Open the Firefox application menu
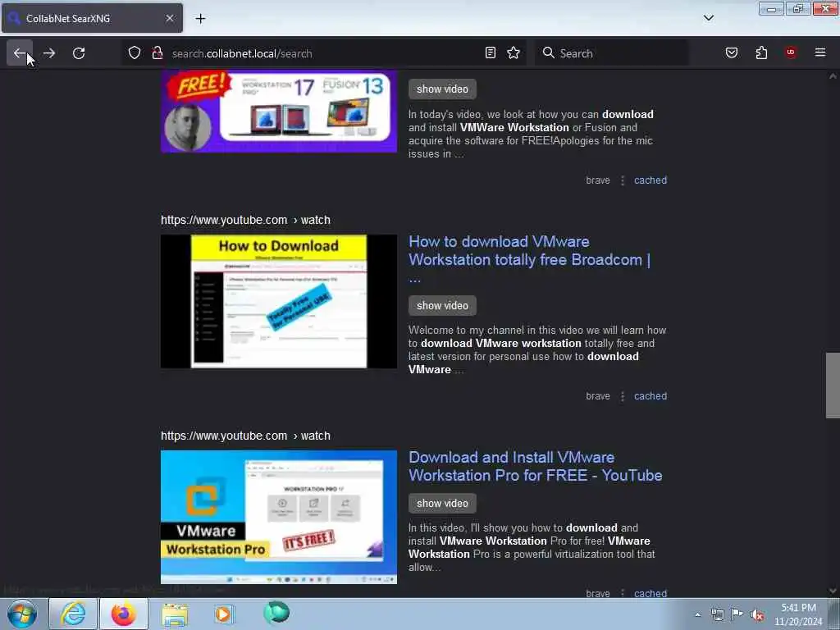Viewport: 840px width, 630px height. point(820,52)
